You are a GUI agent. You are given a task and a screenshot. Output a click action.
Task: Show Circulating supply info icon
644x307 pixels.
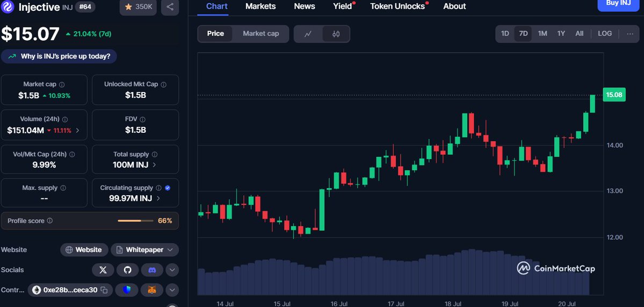(x=158, y=188)
